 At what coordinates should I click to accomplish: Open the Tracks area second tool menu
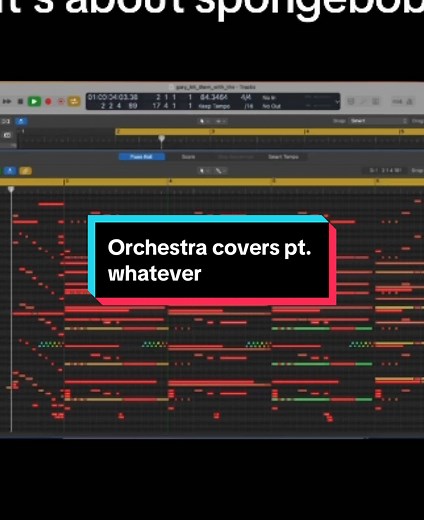[x=221, y=121]
